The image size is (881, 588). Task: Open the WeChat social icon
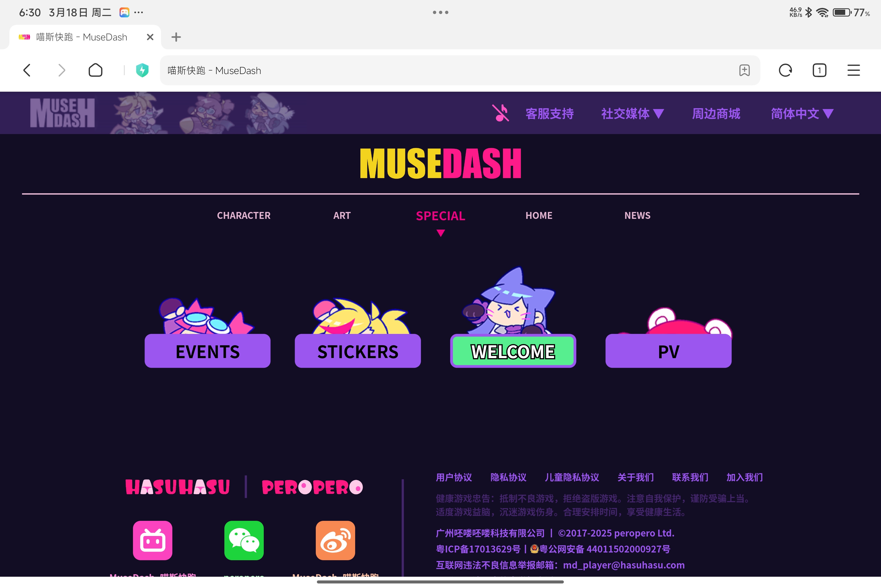(x=244, y=540)
